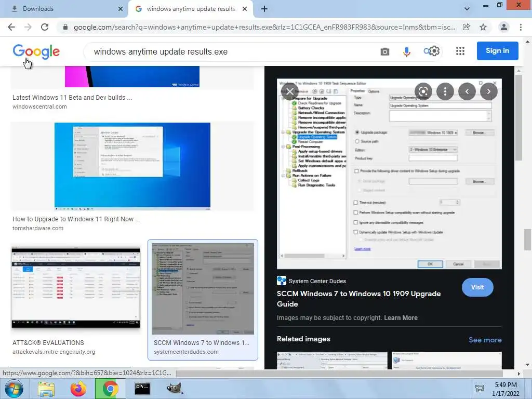Screen dimensions: 532x399
Task: Open the Windows Start menu
Action: pos(14,389)
